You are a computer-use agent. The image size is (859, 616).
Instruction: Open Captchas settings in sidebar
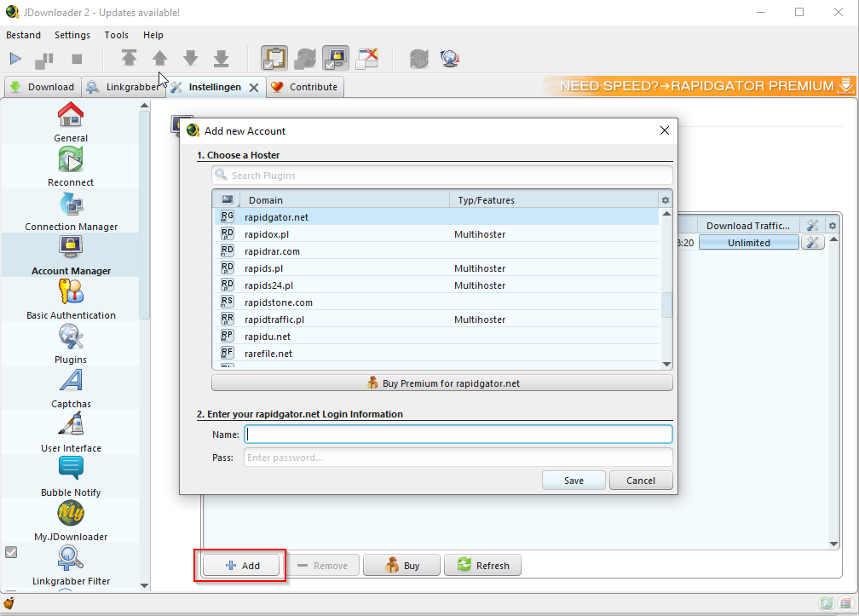[x=71, y=389]
